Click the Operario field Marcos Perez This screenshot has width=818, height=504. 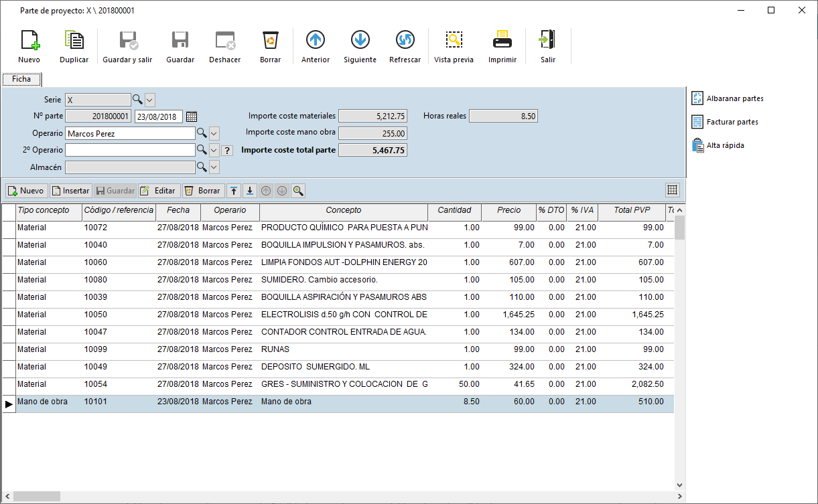coord(130,133)
